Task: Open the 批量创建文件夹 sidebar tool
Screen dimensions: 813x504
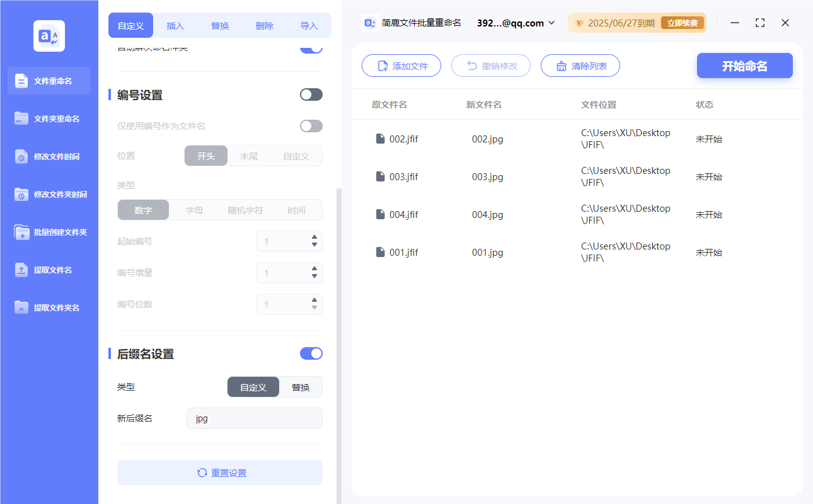Action: (49, 232)
